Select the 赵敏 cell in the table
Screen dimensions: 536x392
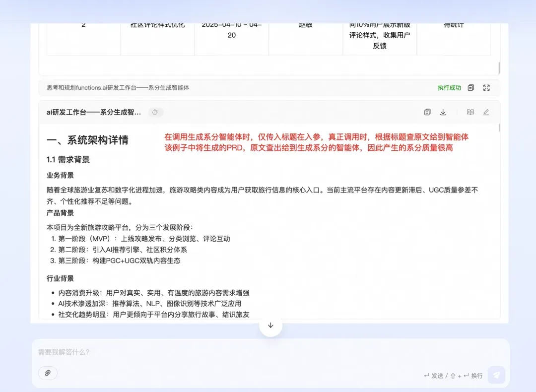tap(306, 25)
